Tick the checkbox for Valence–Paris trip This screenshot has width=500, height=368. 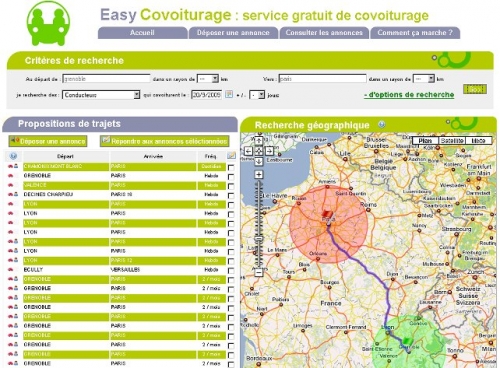tap(231, 186)
